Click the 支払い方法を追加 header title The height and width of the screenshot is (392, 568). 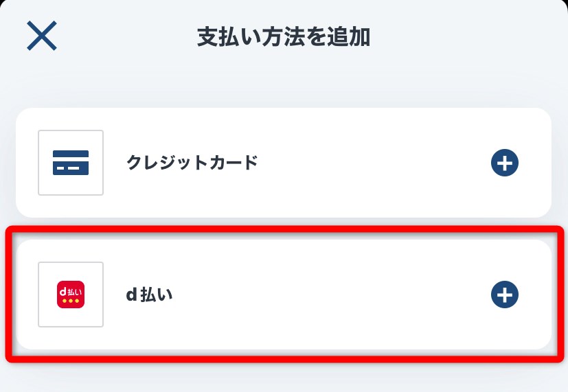[284, 37]
